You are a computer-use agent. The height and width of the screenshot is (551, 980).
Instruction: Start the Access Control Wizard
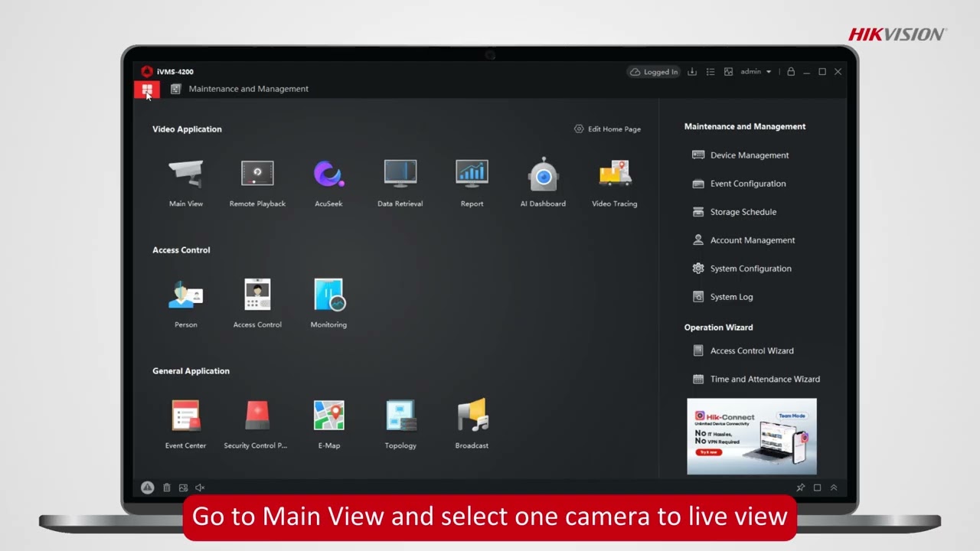point(743,351)
